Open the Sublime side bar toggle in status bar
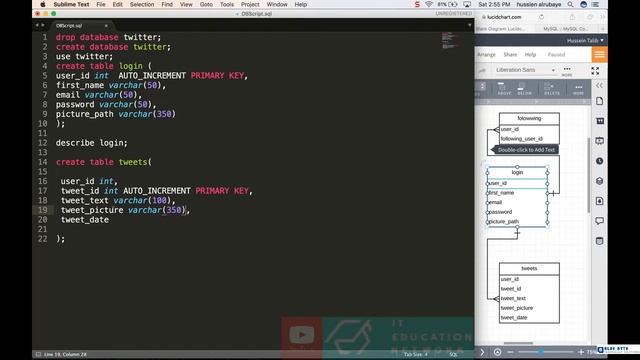 click(x=38, y=354)
